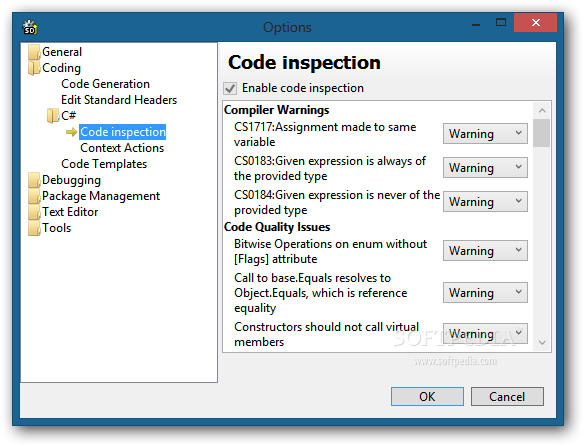Open the Bitwise Operations severity dropdown

pos(485,251)
